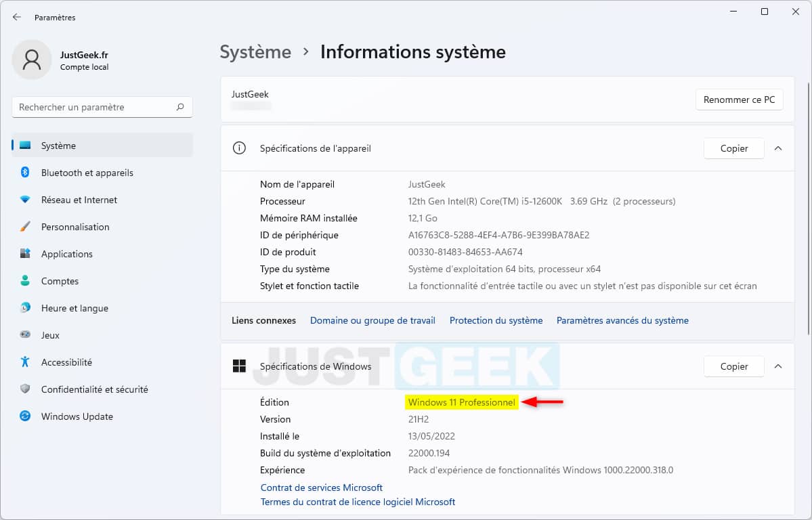Click the Windows Update sync icon
This screenshot has width=812, height=520.
click(x=25, y=416)
